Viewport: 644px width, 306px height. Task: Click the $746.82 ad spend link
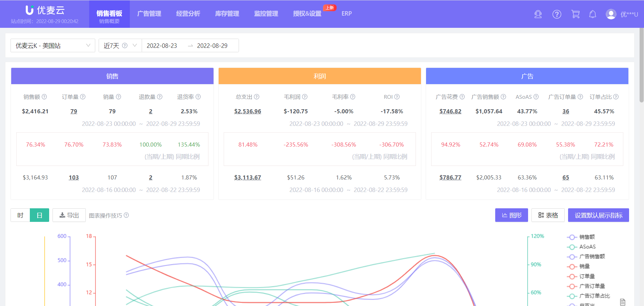point(450,111)
